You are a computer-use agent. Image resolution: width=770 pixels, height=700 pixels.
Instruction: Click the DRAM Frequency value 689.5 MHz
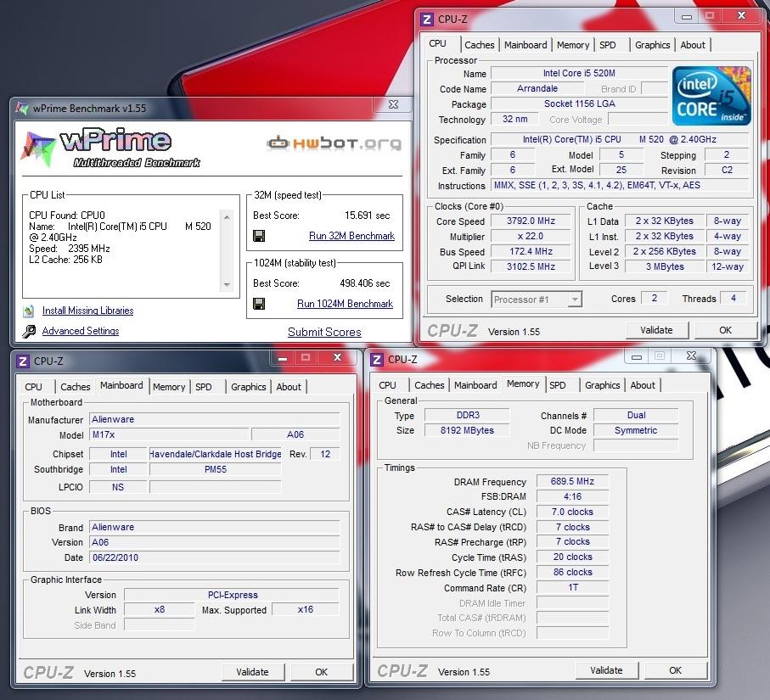572,481
